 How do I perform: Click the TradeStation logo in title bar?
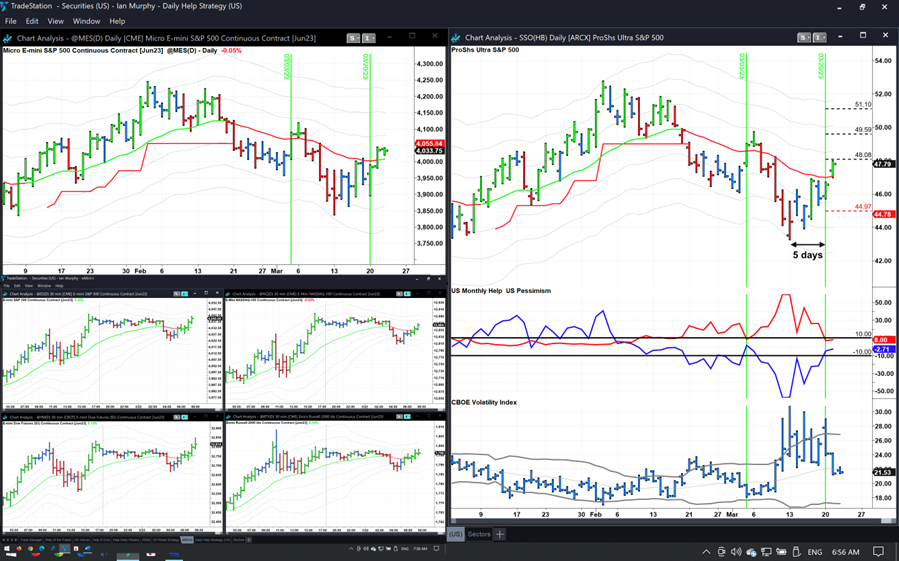tap(6, 6)
